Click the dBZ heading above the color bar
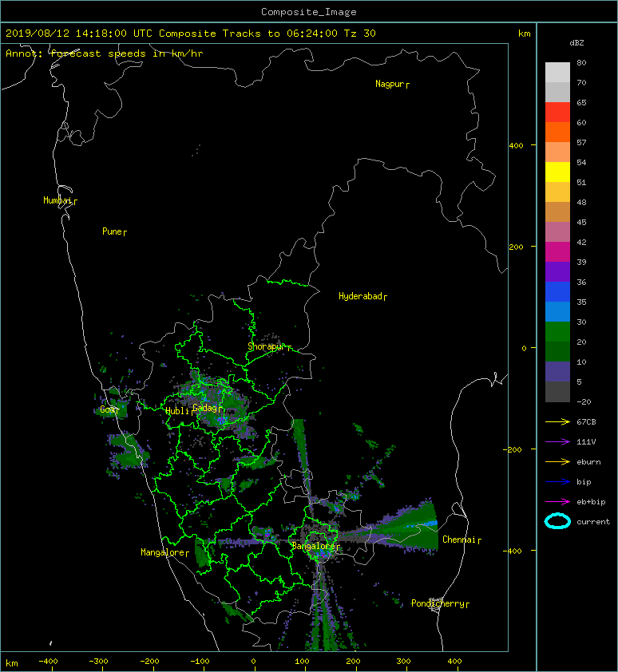The width and height of the screenshot is (618, 672). 576,43
